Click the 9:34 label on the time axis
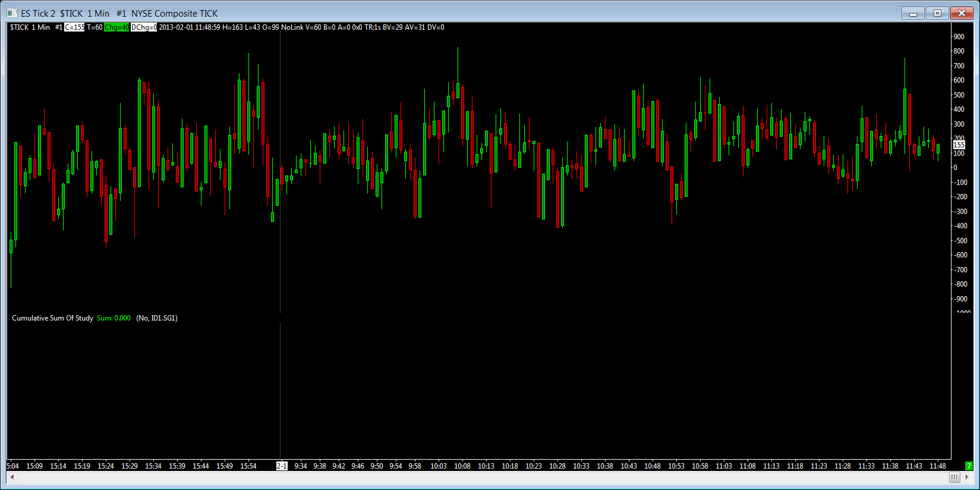The width and height of the screenshot is (980, 490). click(301, 466)
